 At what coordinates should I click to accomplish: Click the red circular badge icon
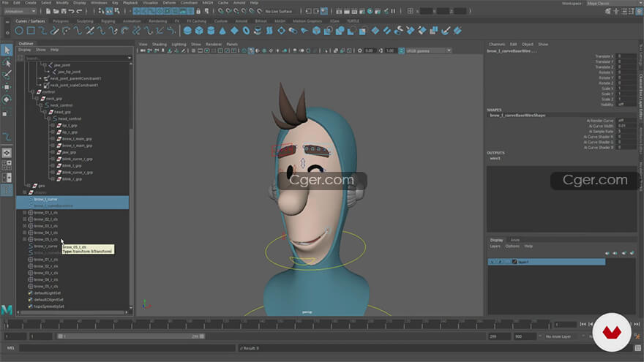(612, 333)
